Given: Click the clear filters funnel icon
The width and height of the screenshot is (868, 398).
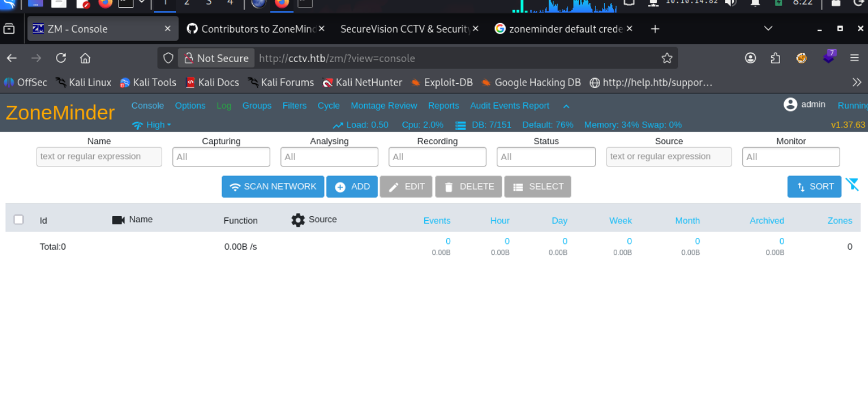Looking at the screenshot, I should (851, 185).
